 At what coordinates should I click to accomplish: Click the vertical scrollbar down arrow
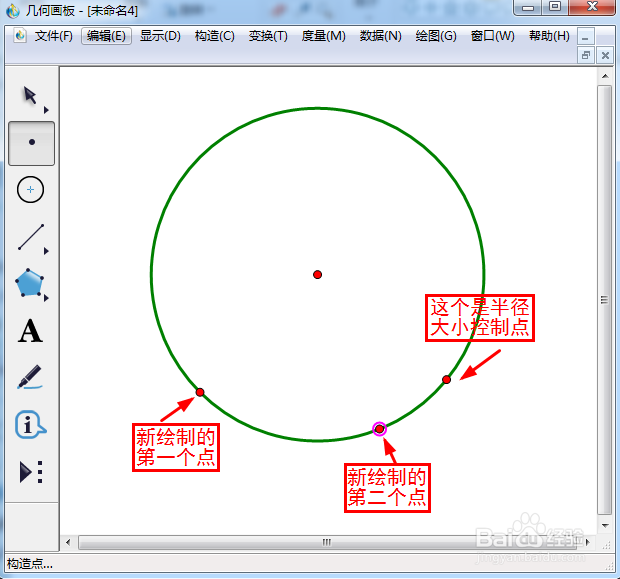point(605,525)
